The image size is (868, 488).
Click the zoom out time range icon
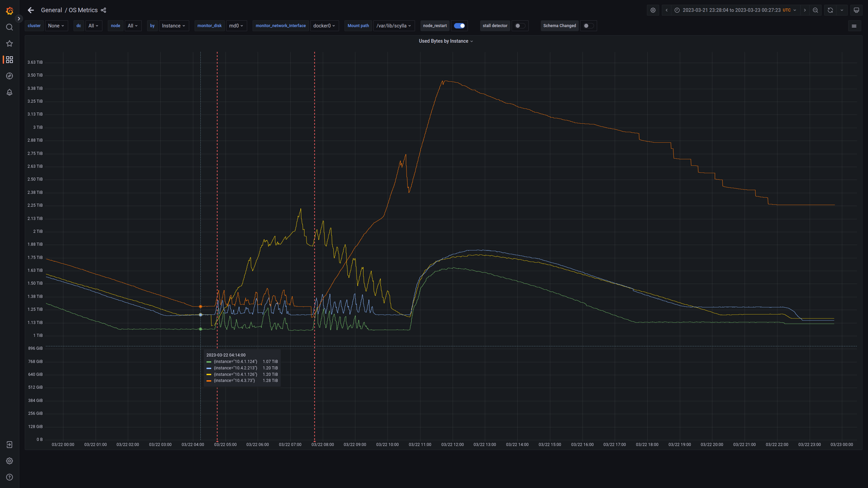pos(815,10)
